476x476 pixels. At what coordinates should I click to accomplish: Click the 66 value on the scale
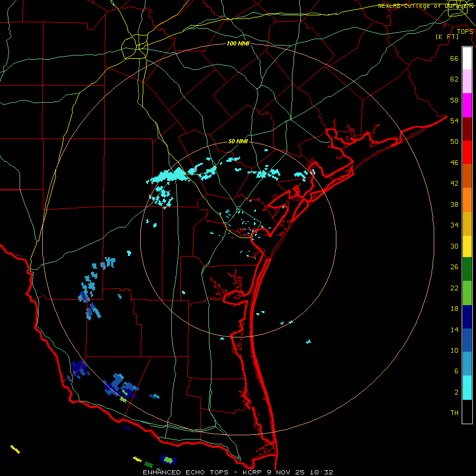[x=454, y=58]
